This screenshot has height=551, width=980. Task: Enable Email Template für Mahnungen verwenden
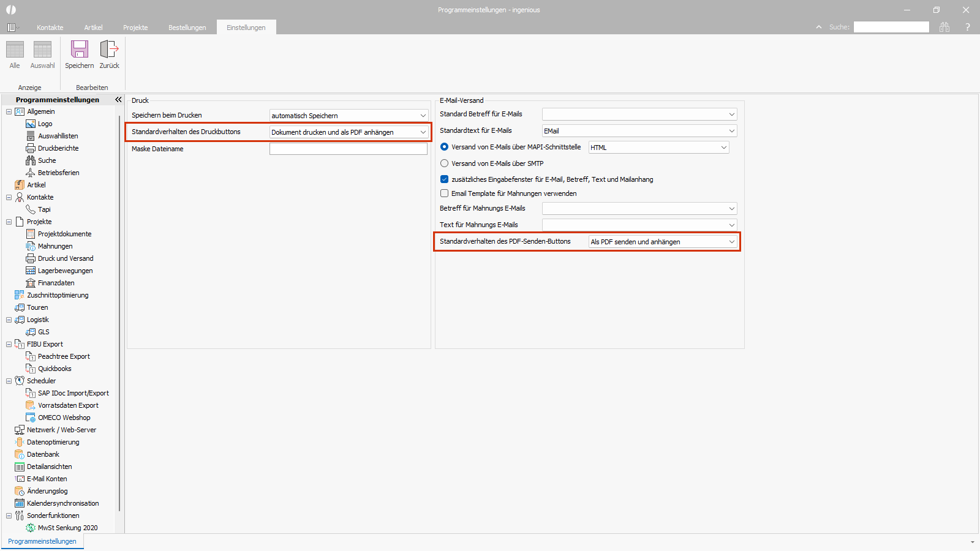pyautogui.click(x=445, y=193)
